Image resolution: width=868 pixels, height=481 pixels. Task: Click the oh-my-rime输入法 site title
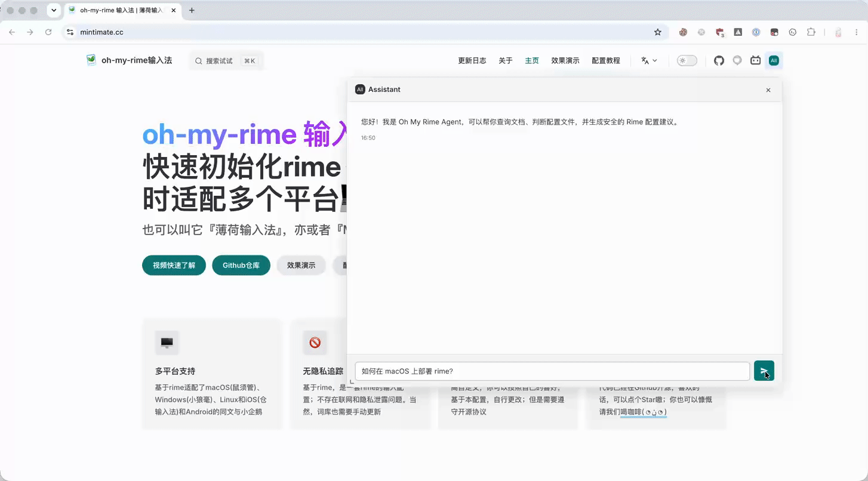137,60
